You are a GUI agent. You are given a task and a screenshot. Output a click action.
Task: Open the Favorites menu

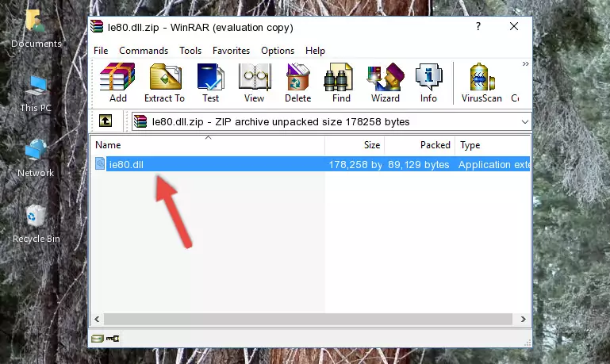[231, 51]
